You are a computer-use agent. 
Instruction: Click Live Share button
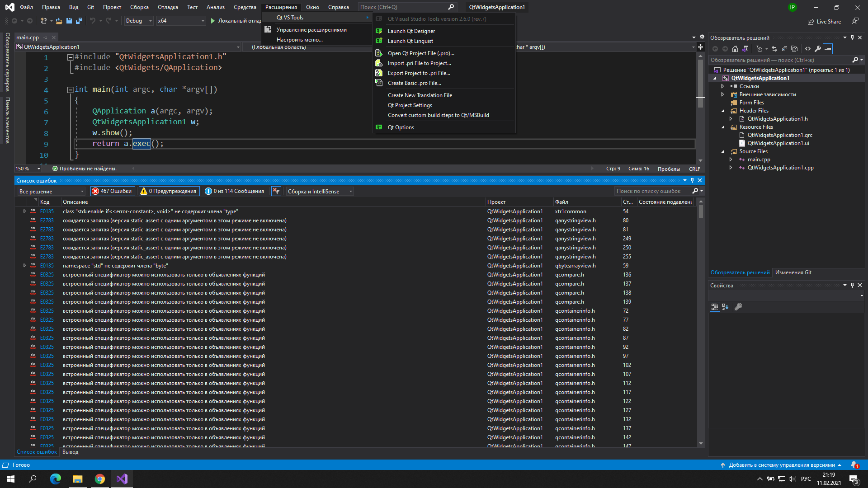coord(824,22)
